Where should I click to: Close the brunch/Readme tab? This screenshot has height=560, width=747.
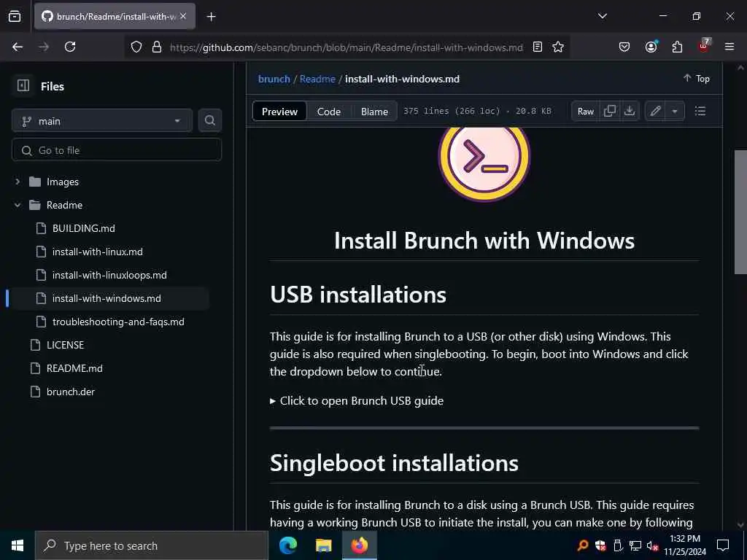(183, 16)
